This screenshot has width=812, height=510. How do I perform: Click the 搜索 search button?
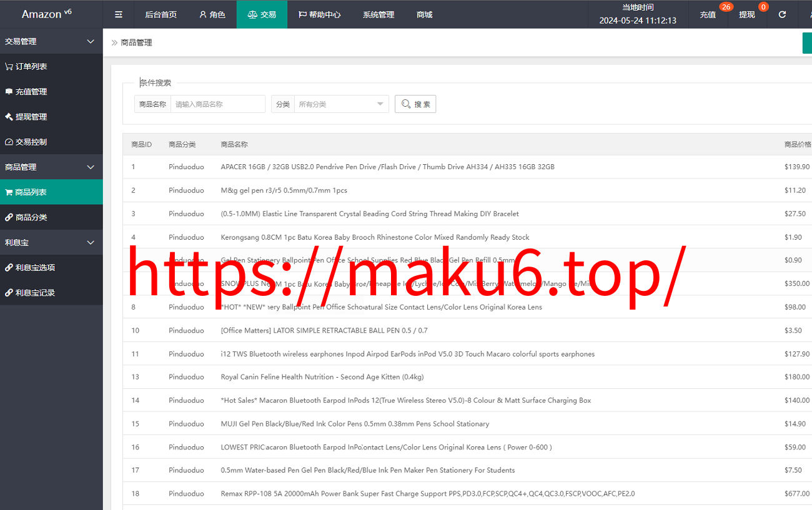[415, 104]
